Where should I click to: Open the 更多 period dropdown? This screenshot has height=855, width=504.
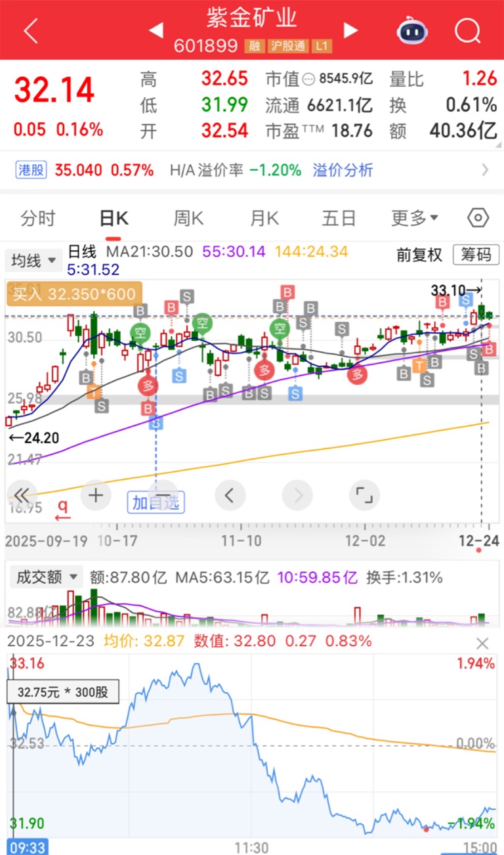415,218
